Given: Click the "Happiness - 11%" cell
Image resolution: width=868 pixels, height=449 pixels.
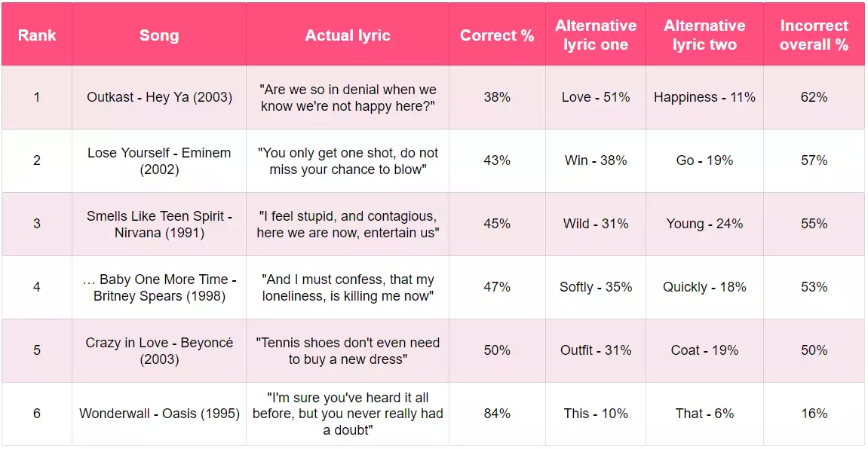Looking at the screenshot, I should (x=704, y=97).
